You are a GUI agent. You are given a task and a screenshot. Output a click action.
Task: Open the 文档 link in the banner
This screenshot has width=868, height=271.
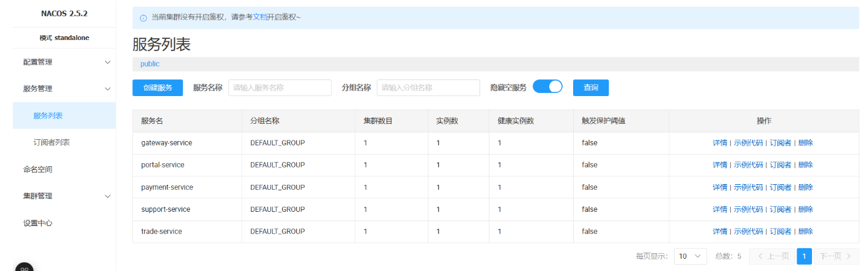pyautogui.click(x=260, y=17)
